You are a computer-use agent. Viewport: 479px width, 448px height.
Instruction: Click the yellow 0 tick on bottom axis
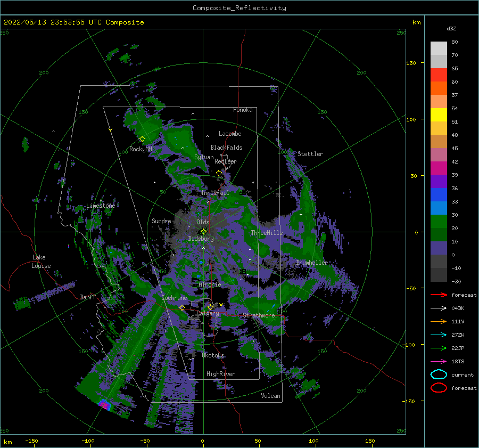click(202, 441)
